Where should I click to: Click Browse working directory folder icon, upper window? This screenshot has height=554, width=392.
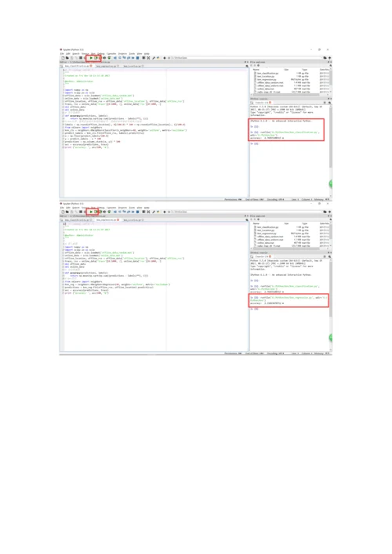pyautogui.click(x=325, y=58)
